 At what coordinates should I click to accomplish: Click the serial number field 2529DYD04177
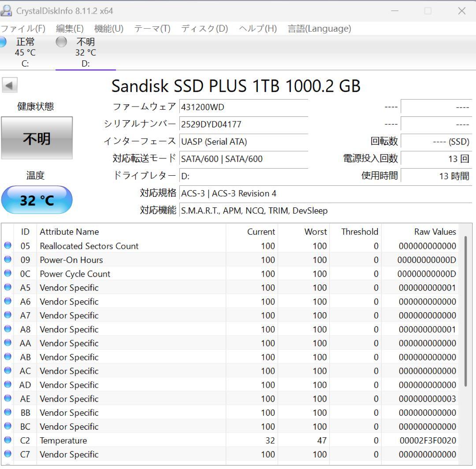pos(243,124)
